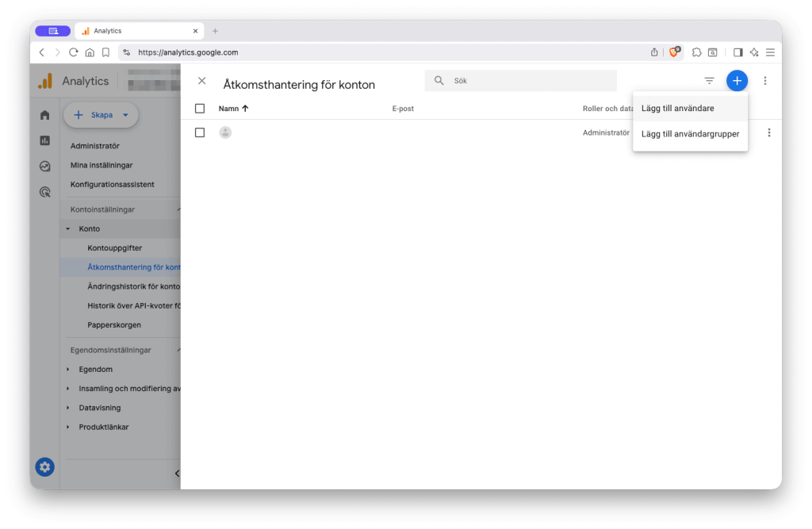Open the Skapa dropdown button
The height and width of the screenshot is (529, 812).
(101, 115)
